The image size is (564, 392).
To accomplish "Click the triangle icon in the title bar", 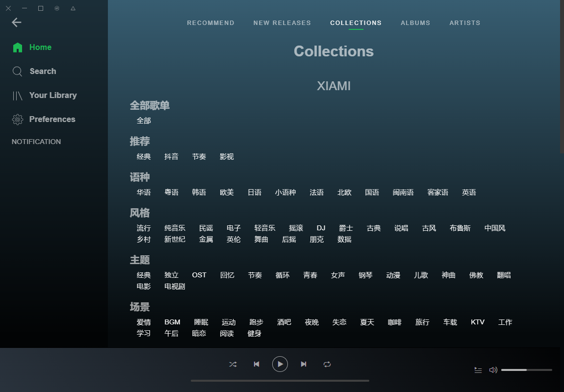I will pyautogui.click(x=73, y=8).
